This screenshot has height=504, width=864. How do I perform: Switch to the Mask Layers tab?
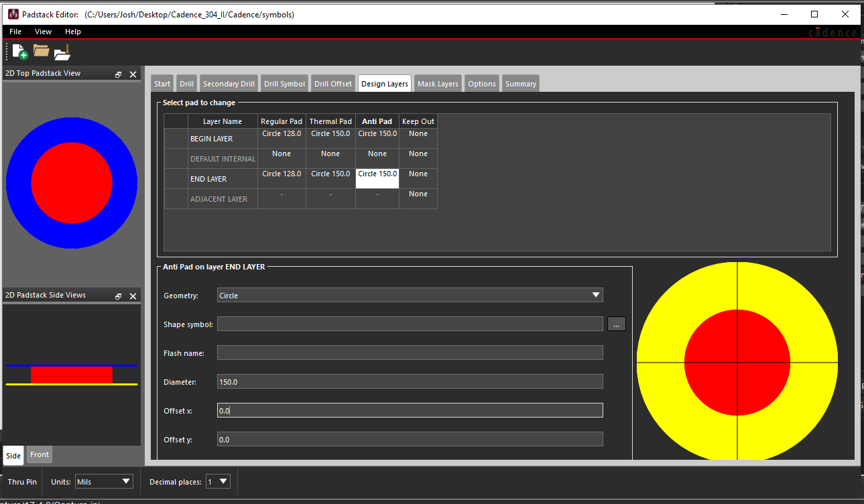438,83
